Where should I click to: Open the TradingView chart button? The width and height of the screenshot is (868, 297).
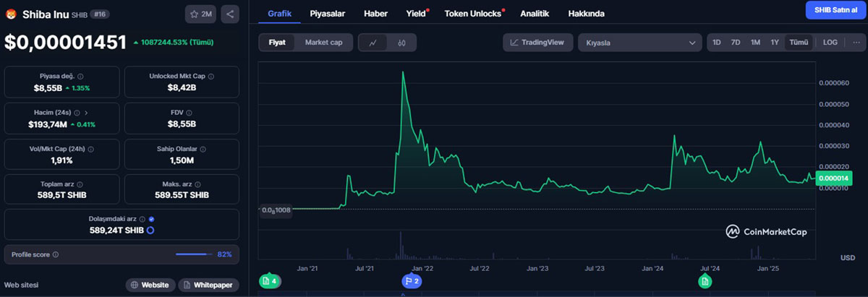coord(537,43)
